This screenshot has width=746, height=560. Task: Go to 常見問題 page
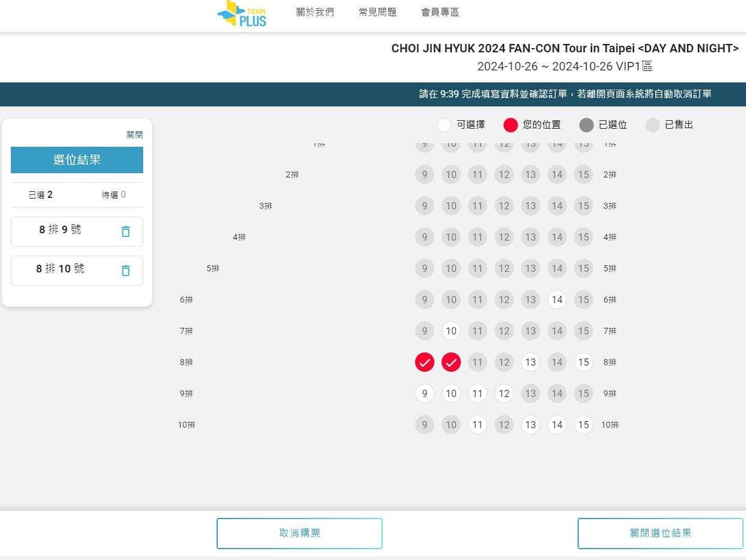pyautogui.click(x=378, y=12)
